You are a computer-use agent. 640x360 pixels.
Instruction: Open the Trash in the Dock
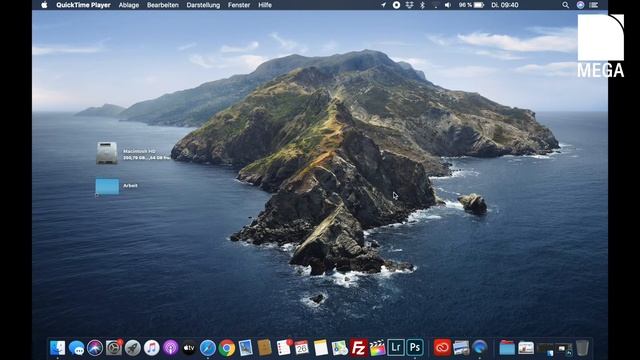tap(582, 348)
